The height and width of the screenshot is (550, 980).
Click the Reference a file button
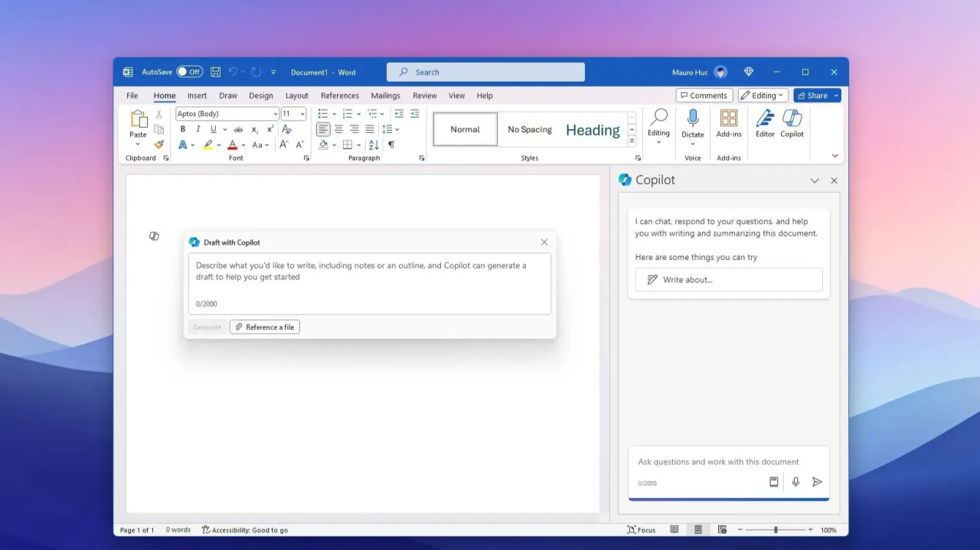pos(265,327)
